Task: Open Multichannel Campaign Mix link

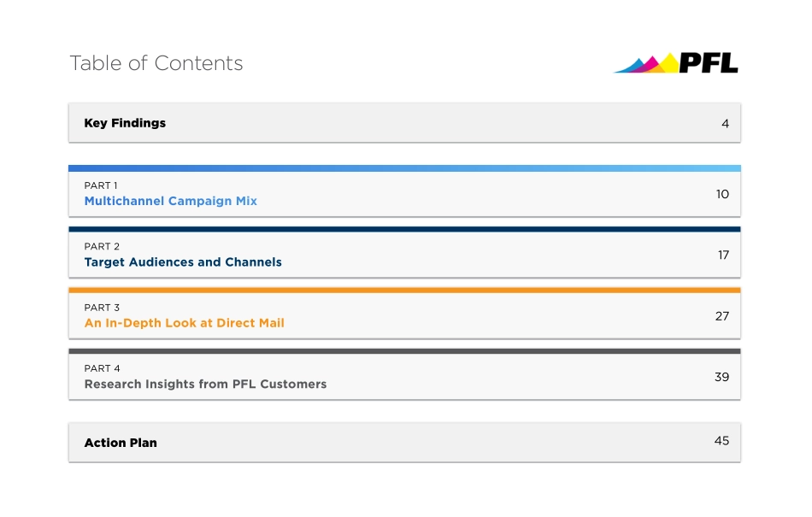Action: [x=170, y=202]
